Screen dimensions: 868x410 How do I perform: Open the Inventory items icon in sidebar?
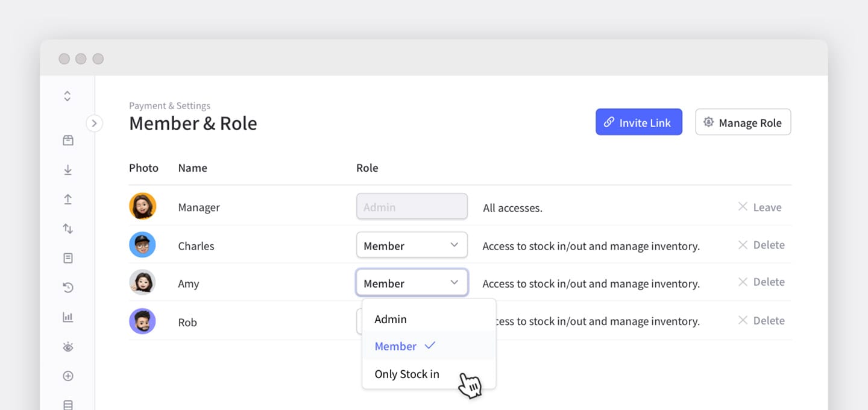pyautogui.click(x=68, y=139)
